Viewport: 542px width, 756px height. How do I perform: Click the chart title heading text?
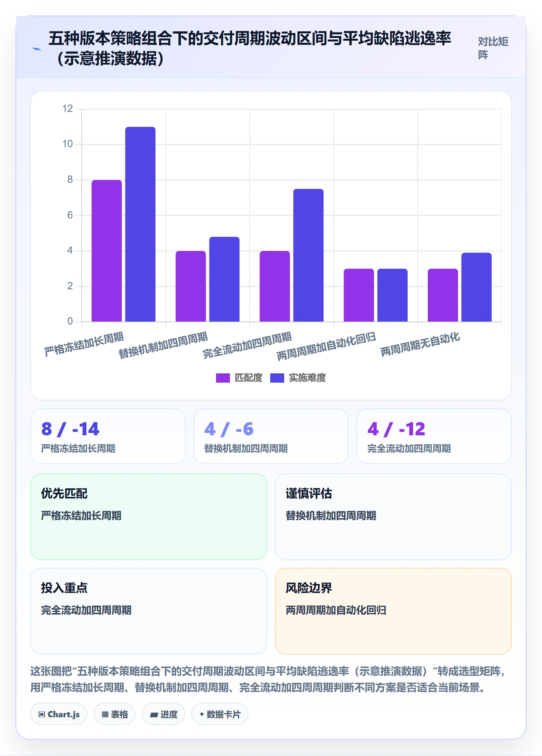pyautogui.click(x=250, y=48)
